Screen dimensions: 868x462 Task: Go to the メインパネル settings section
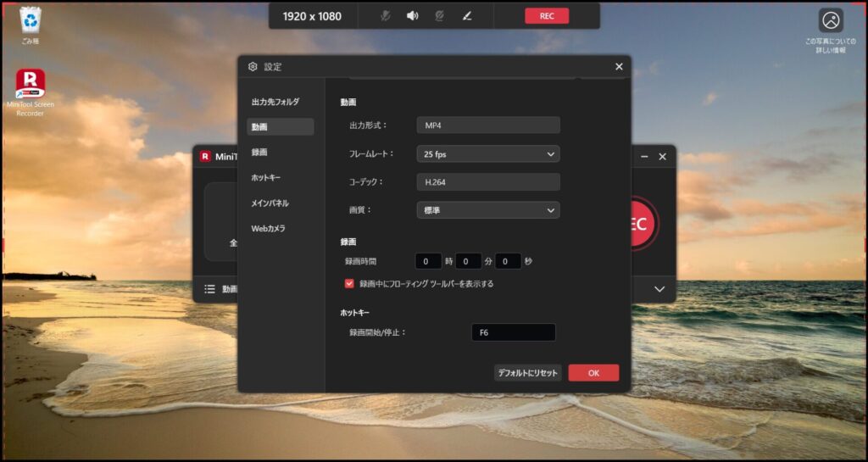click(270, 203)
